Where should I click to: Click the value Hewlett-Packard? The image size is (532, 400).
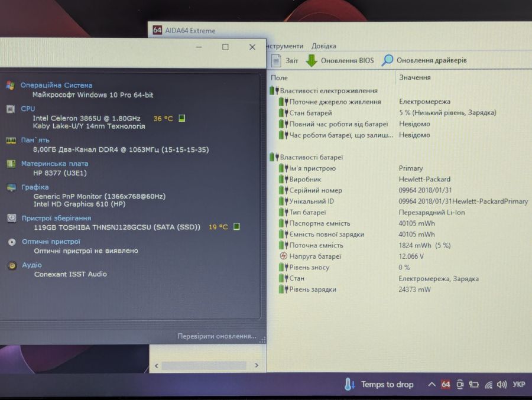(424, 179)
